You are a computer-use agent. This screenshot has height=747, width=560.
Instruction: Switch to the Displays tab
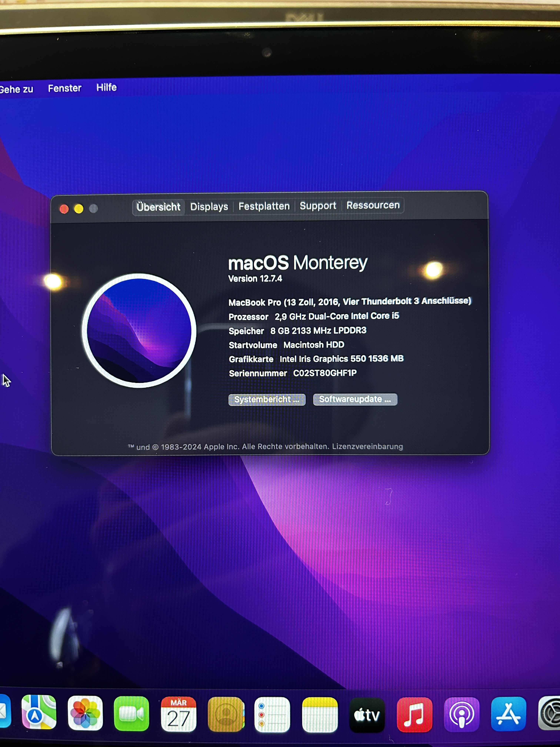coord(209,207)
